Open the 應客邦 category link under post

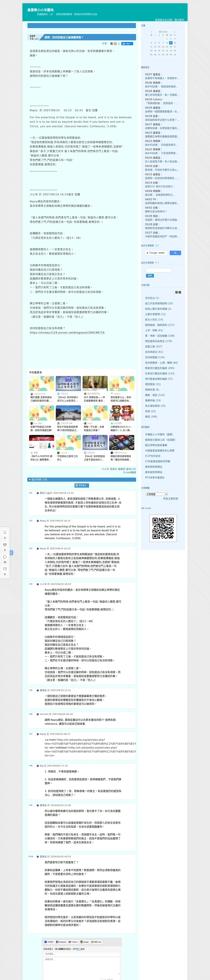pos(122,469)
